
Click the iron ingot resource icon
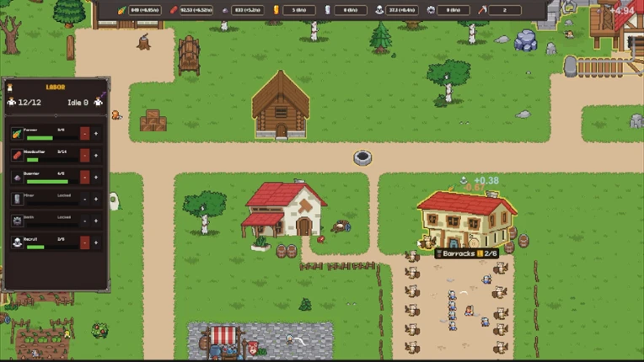click(x=327, y=10)
